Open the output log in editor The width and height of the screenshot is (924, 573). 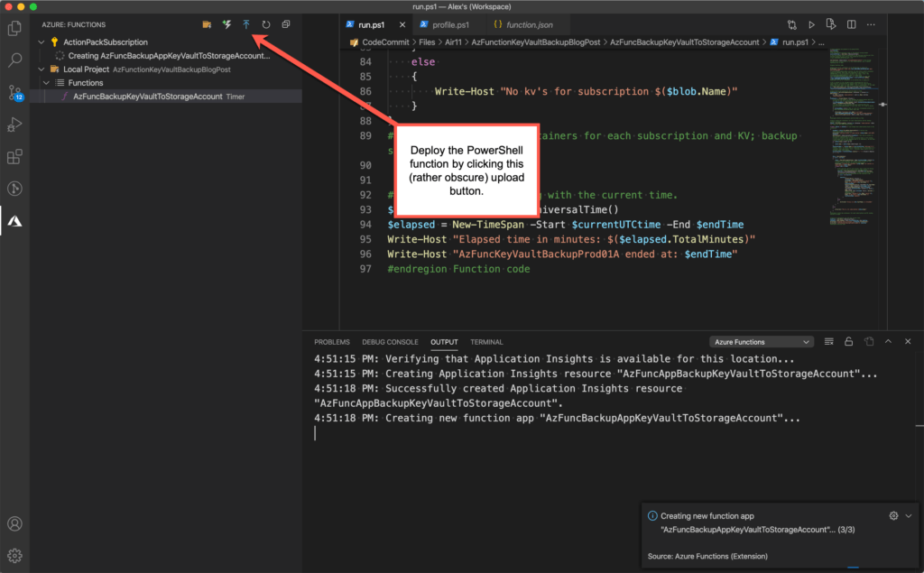tap(869, 342)
